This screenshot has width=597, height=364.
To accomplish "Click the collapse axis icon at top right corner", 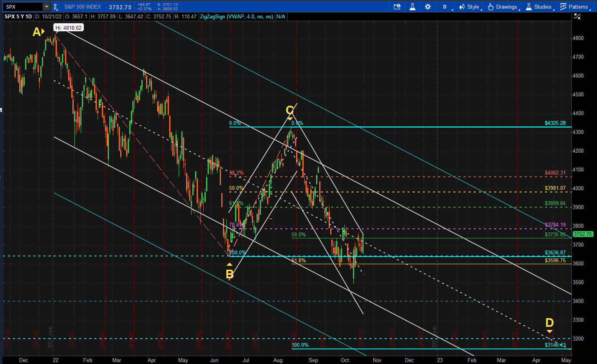I will point(577,16).
